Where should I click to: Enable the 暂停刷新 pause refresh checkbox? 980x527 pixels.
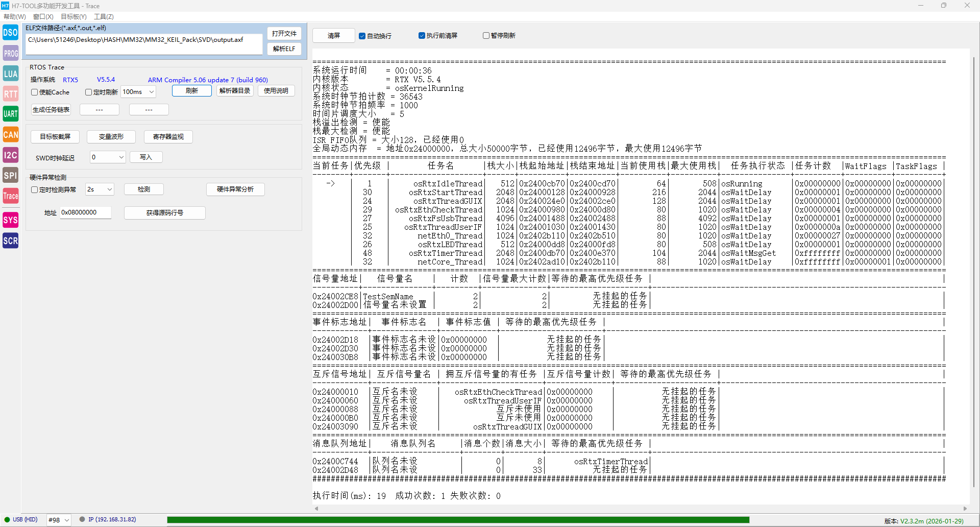tap(486, 36)
